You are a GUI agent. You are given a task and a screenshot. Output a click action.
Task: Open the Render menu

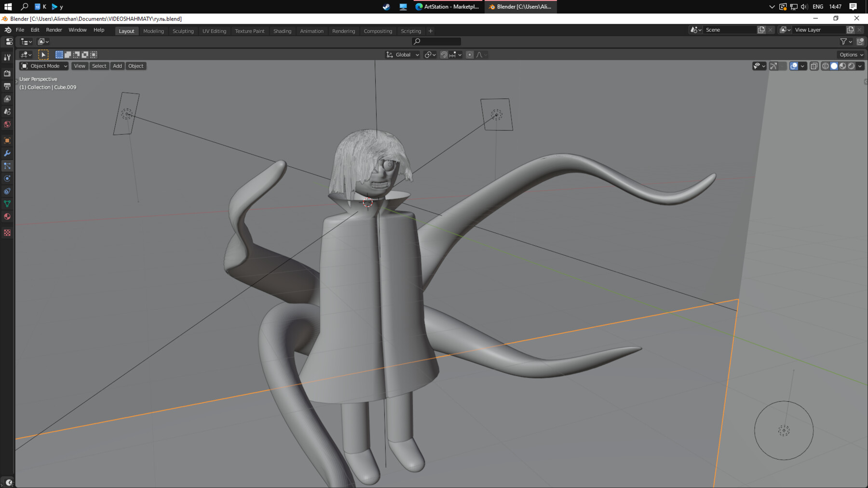(x=54, y=30)
